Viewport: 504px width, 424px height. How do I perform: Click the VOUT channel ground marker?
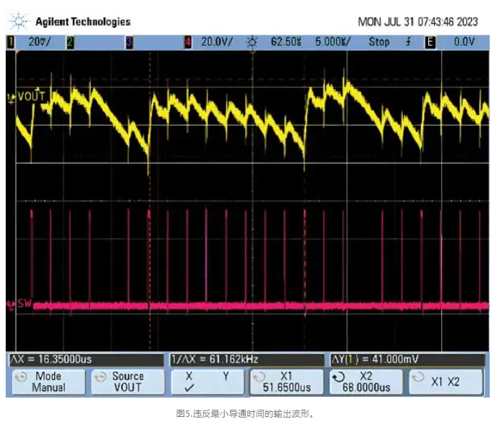pyautogui.click(x=11, y=96)
